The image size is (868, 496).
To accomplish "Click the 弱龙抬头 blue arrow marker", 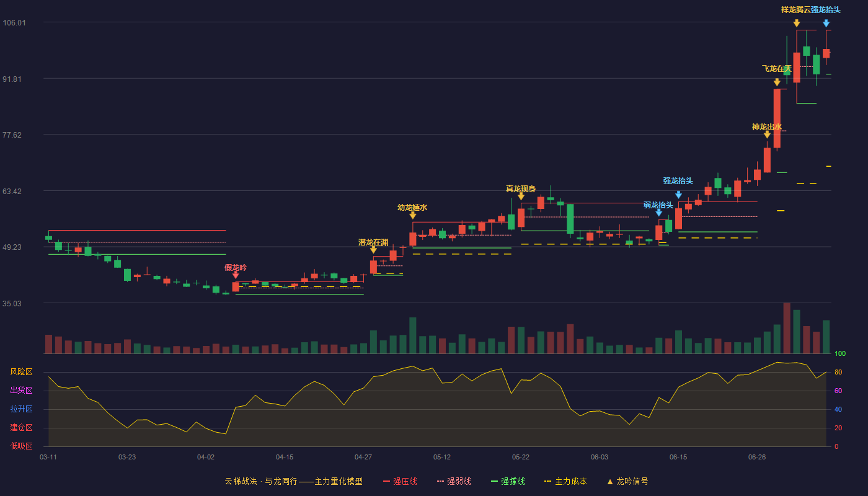I will [x=658, y=213].
